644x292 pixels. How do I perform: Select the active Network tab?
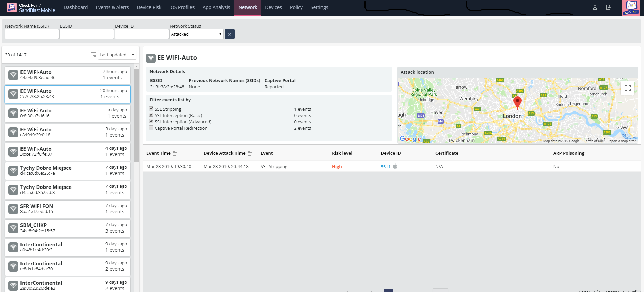pyautogui.click(x=248, y=7)
